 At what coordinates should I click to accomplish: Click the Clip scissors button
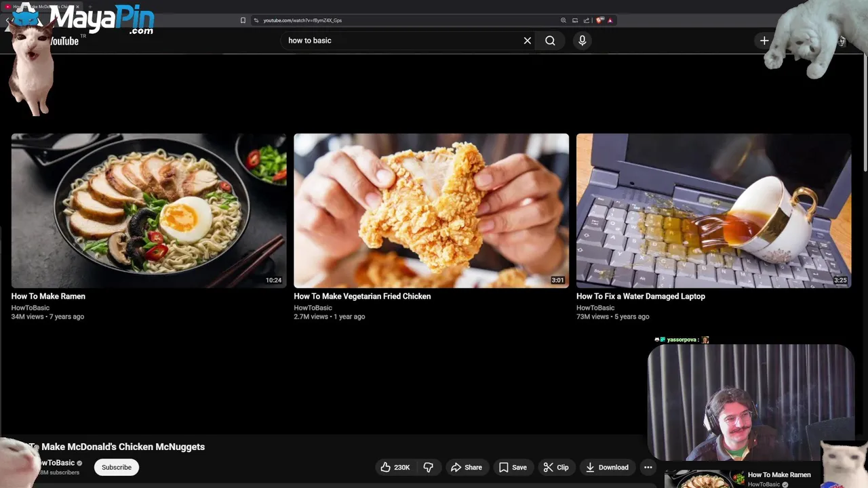pyautogui.click(x=556, y=467)
